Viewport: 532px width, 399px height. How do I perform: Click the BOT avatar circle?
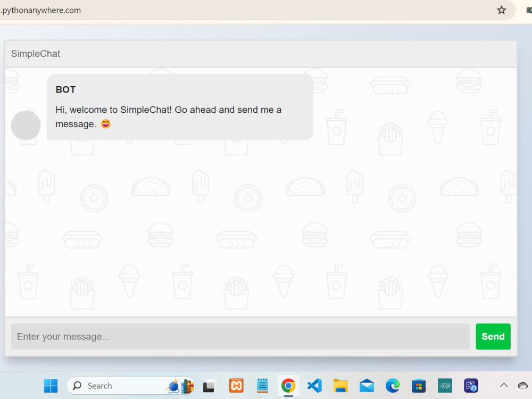26,125
